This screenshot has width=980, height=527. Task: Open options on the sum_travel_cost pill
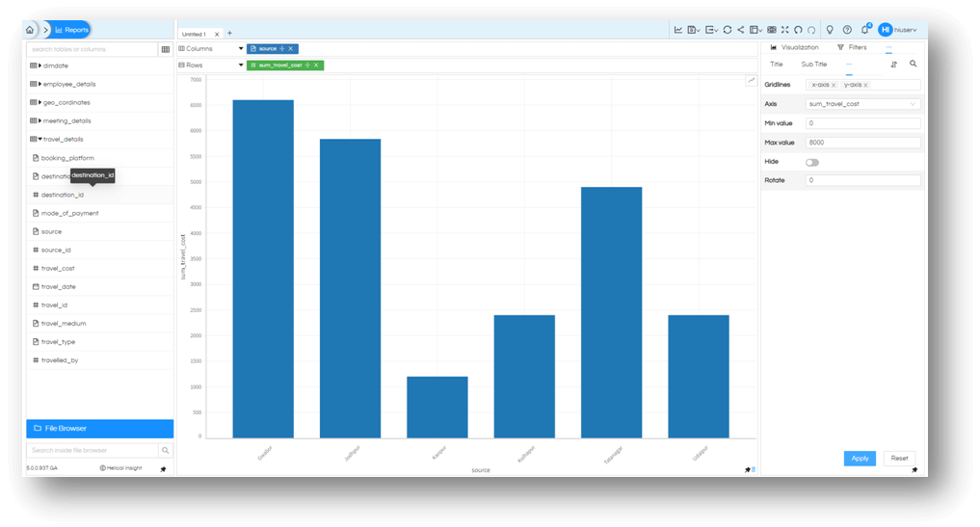click(x=307, y=65)
